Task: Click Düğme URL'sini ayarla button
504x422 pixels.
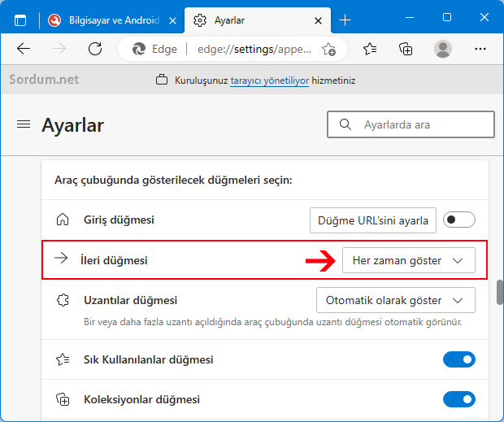Action: pos(373,220)
